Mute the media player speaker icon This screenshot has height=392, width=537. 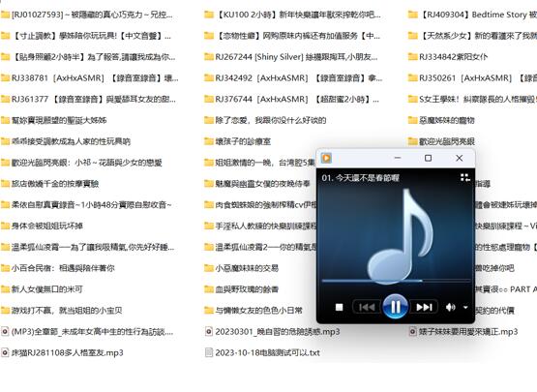[450, 308]
